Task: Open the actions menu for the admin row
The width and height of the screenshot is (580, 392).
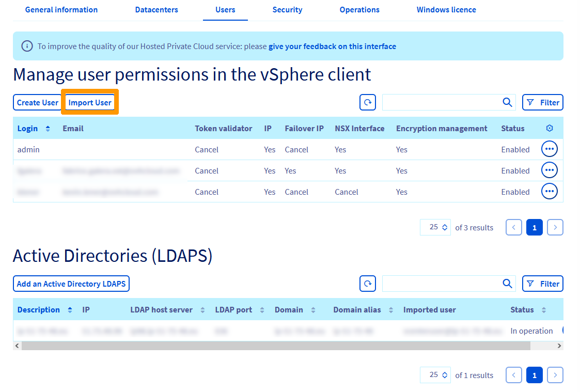Action: pos(549,149)
